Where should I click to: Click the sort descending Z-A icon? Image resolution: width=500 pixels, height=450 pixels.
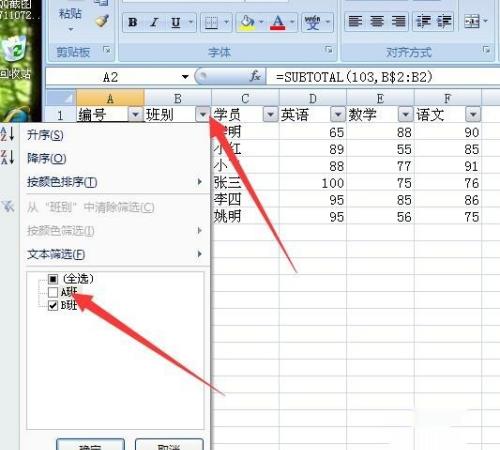7,157
